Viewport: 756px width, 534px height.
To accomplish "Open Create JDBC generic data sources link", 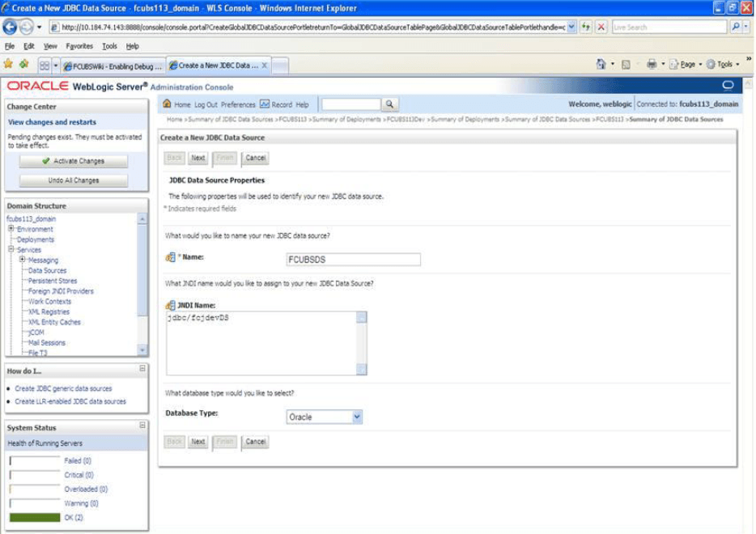I will pyautogui.click(x=63, y=388).
